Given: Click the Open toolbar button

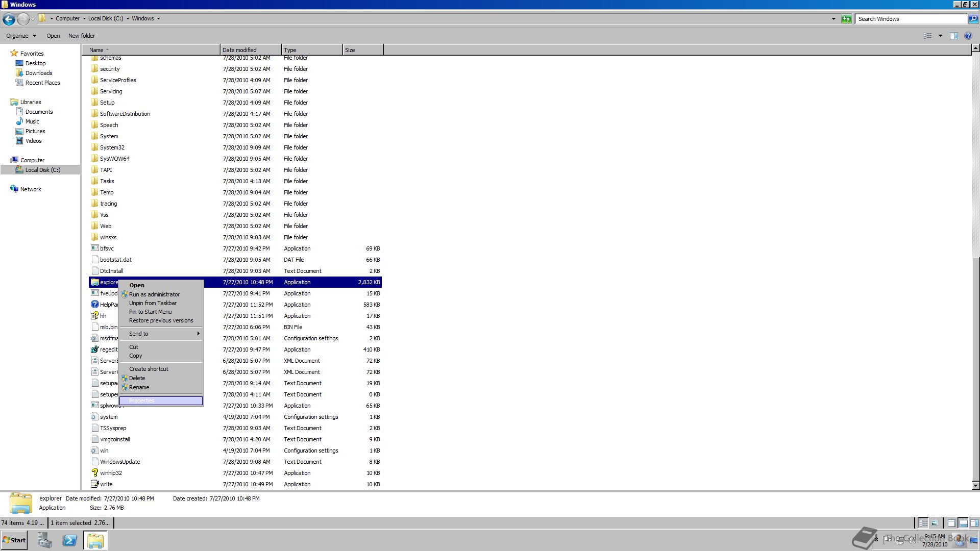Looking at the screenshot, I should click(53, 36).
